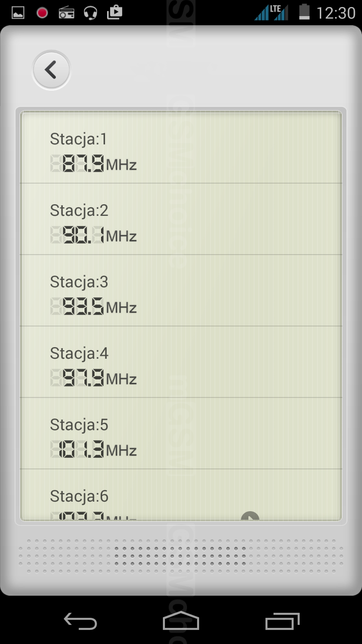Tune to Stacja:3 at 93.5 MHz

tap(181, 291)
